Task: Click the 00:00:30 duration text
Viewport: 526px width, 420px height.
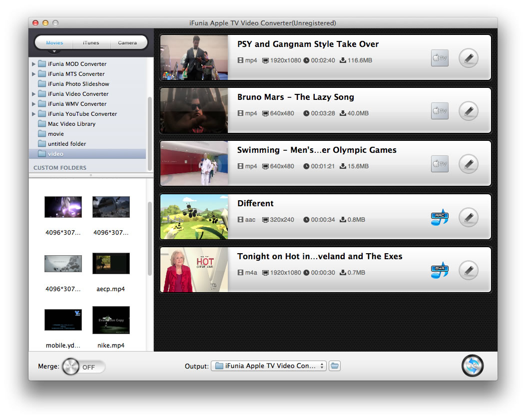Action: (323, 273)
